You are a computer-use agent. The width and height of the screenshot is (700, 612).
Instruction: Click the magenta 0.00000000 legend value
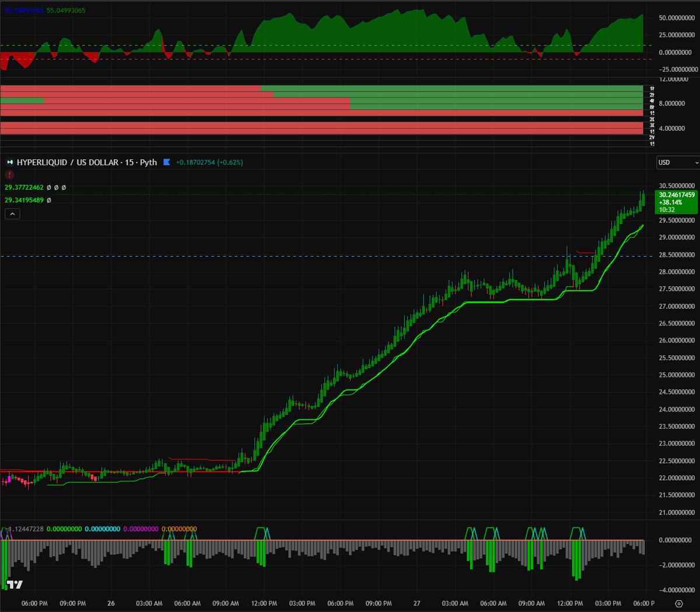pyautogui.click(x=141, y=529)
